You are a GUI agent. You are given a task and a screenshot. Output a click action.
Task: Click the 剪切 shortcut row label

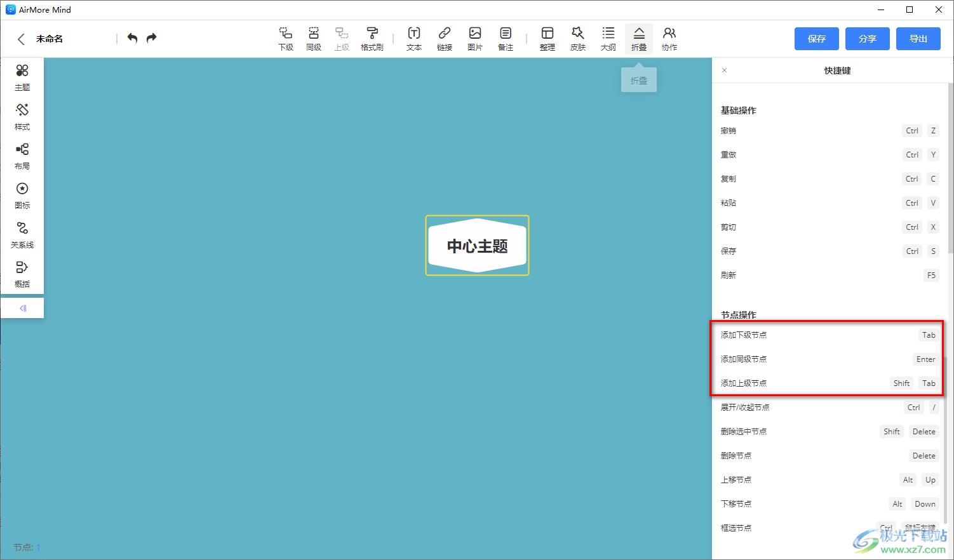pos(729,227)
